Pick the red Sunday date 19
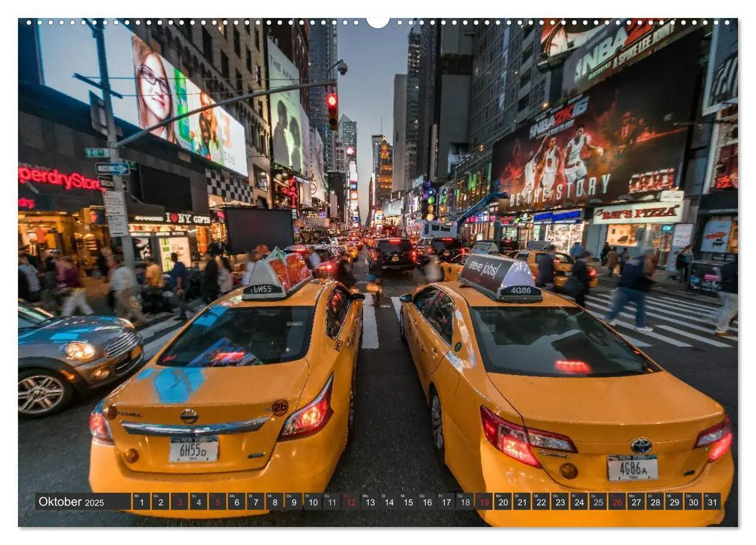 pyautogui.click(x=484, y=502)
